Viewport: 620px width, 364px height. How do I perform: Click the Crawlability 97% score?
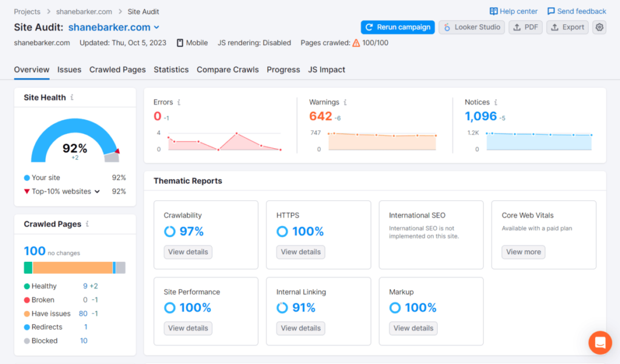click(x=191, y=232)
